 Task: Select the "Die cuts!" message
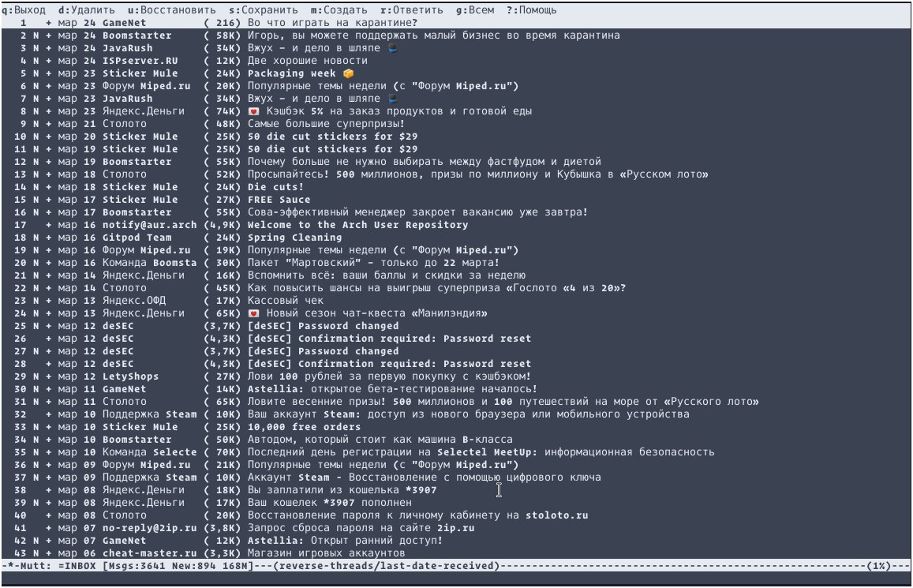point(456,187)
